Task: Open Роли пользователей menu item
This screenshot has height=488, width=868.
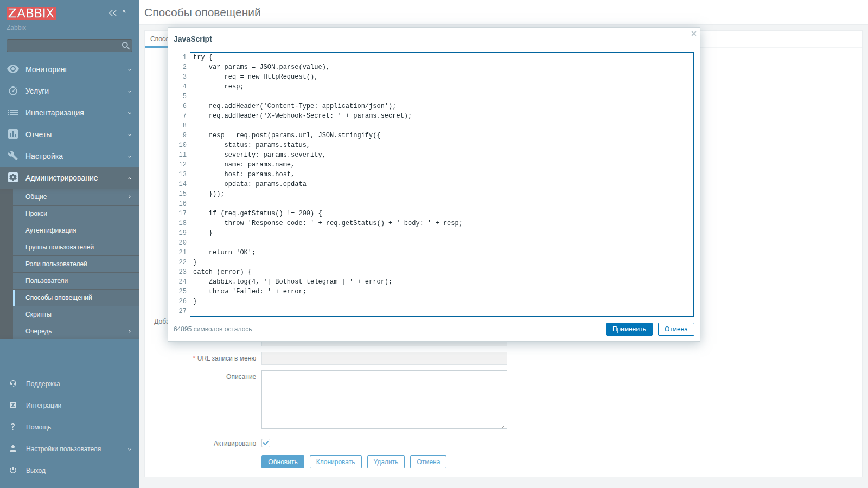Action: point(76,264)
